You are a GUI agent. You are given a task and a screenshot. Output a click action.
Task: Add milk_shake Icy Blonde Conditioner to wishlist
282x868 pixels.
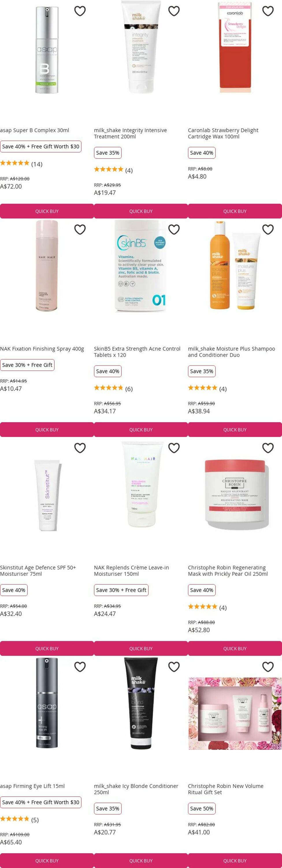174,667
